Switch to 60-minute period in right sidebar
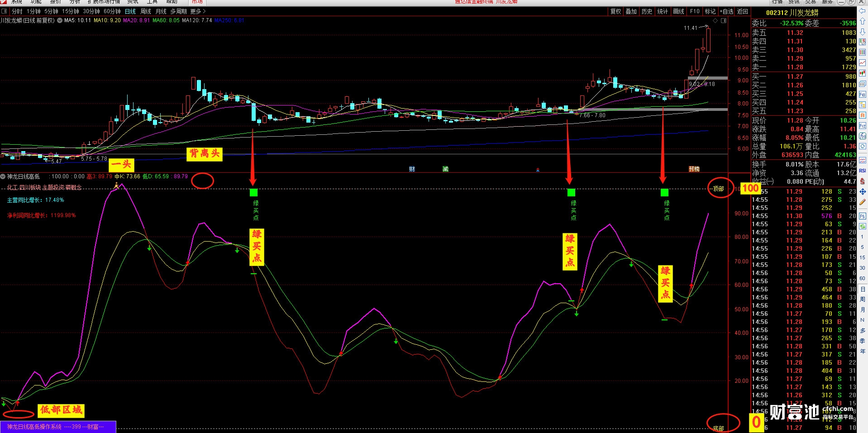868x433 pixels. click(863, 278)
